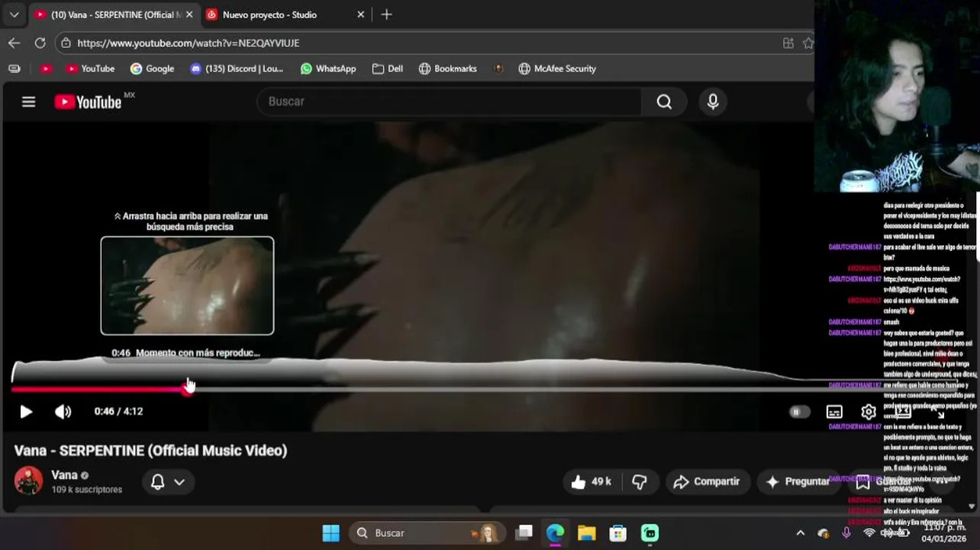The height and width of the screenshot is (550, 980).
Task: Open the player settings gear
Action: coord(869,412)
